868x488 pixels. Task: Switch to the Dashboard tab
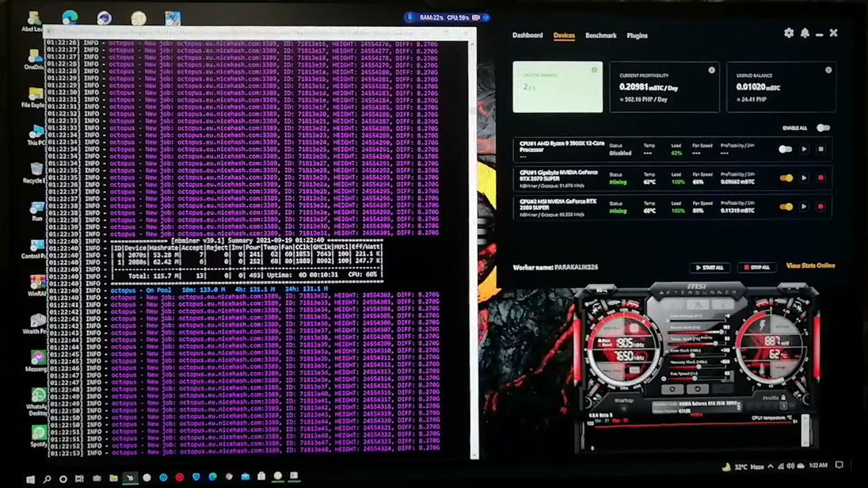pos(527,35)
